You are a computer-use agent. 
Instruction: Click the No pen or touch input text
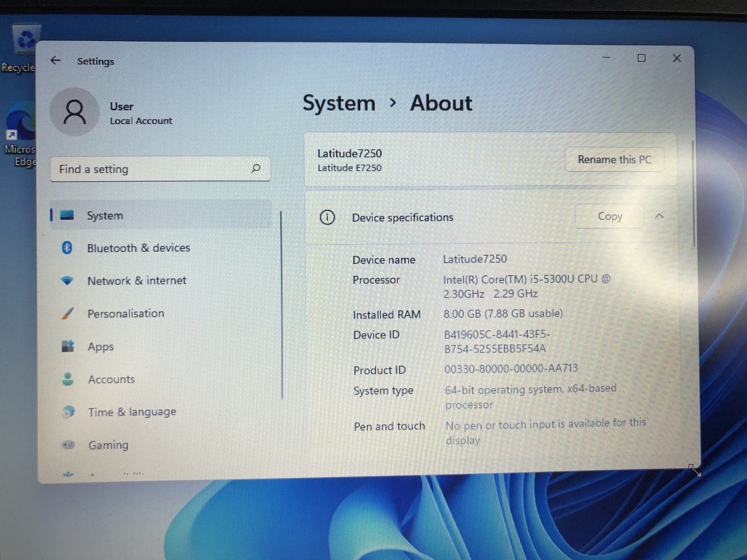coord(546,432)
